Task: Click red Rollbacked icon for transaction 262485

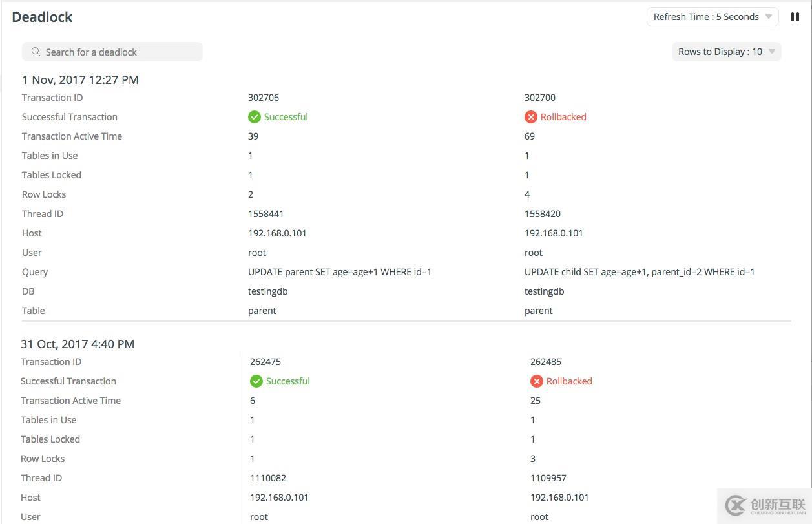Action: point(537,381)
